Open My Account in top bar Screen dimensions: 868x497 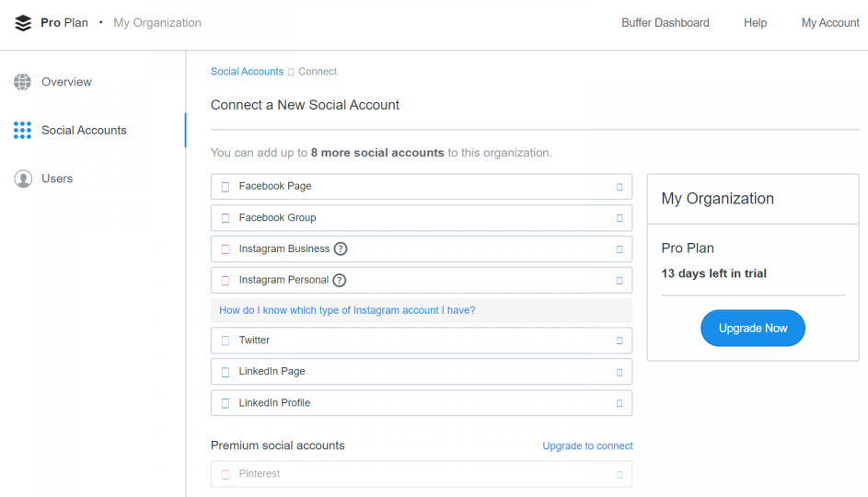829,23
